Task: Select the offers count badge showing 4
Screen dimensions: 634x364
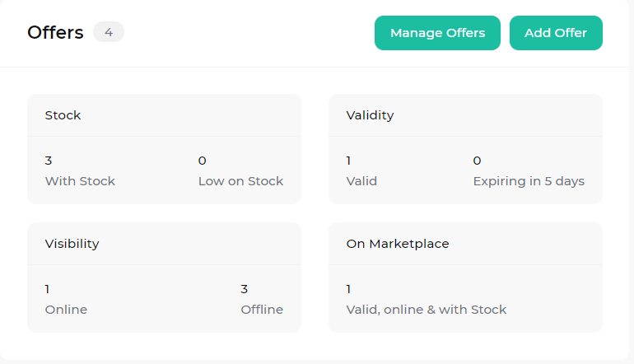Action: [109, 32]
